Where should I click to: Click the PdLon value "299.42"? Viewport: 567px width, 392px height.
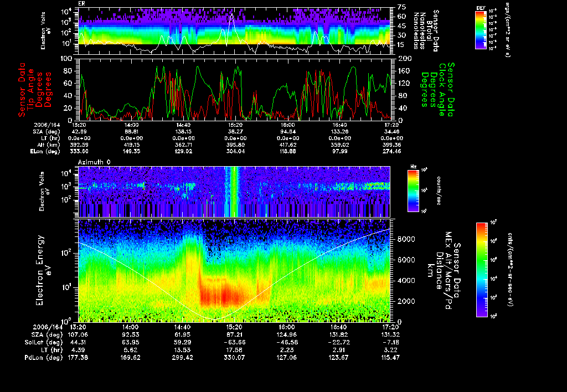click(x=182, y=357)
